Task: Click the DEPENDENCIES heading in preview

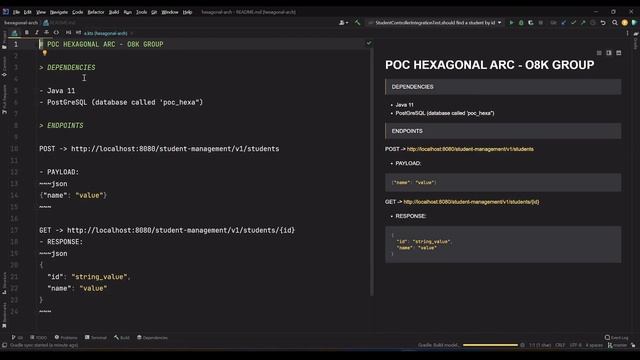Action: (412, 87)
